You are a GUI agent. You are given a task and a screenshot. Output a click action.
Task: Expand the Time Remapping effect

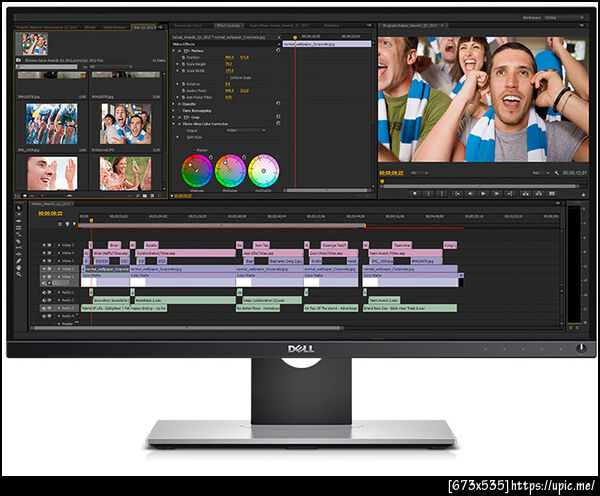coord(174,111)
